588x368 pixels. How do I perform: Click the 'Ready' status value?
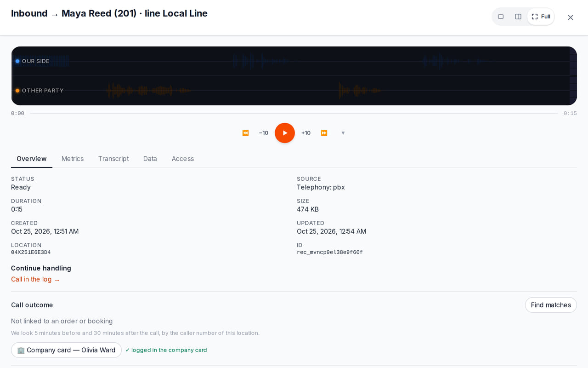coord(21,187)
